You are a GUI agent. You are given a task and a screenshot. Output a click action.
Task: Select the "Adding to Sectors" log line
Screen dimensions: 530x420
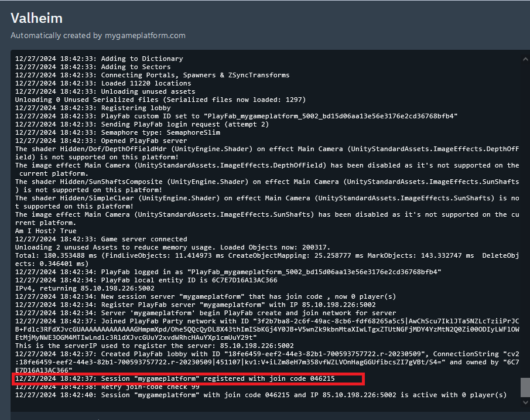(x=93, y=67)
